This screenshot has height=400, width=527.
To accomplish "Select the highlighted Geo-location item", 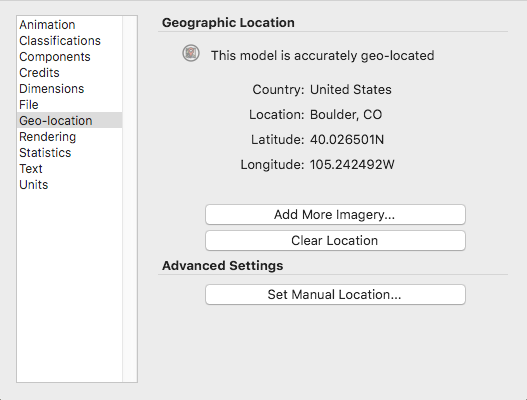I will tap(70, 120).
